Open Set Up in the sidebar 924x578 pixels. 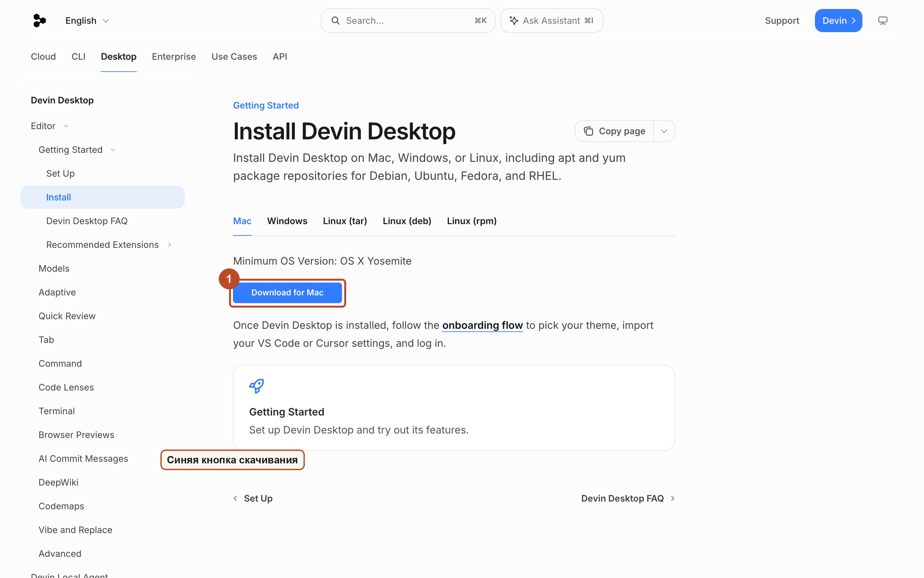[x=60, y=173]
